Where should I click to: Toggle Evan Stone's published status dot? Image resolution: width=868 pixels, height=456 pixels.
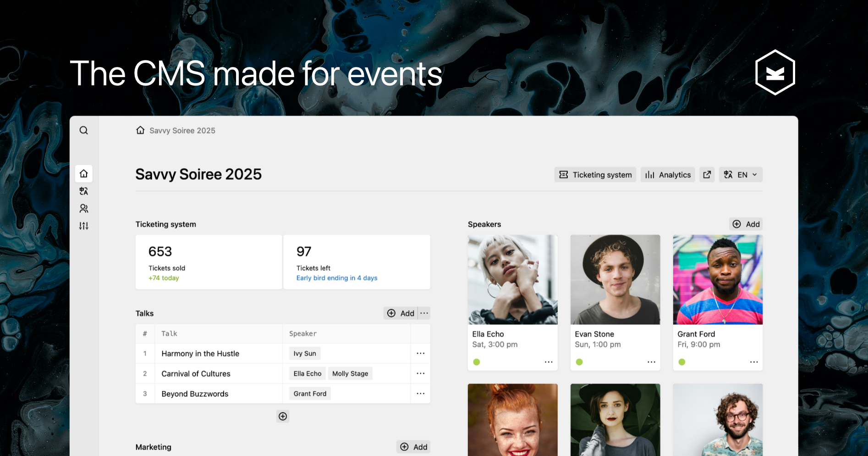[579, 362]
